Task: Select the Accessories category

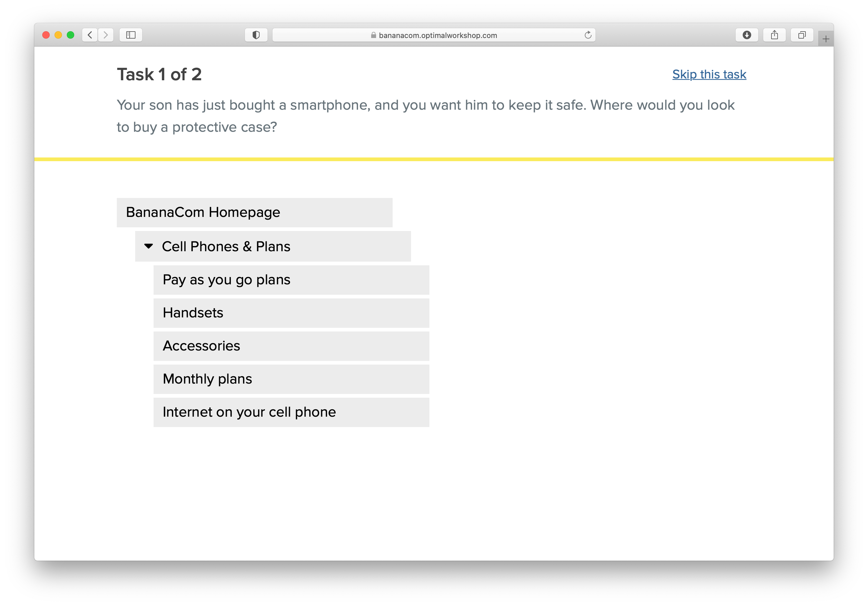Action: [201, 346]
